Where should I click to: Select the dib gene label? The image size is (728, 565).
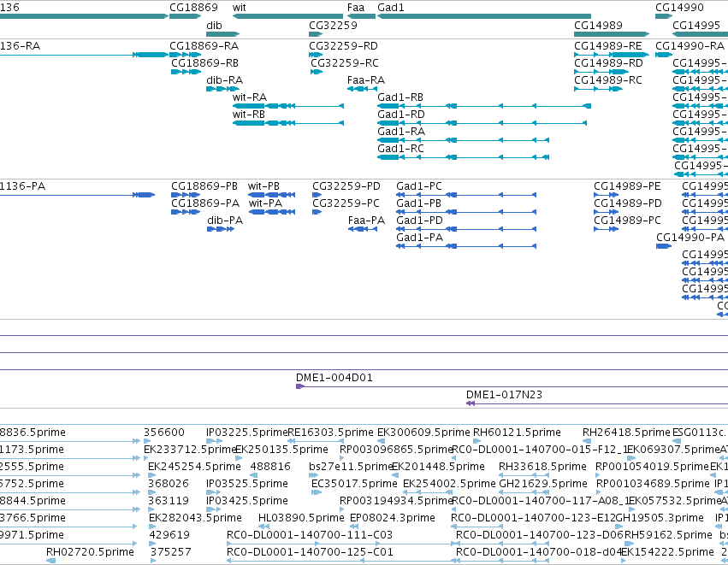pyautogui.click(x=214, y=26)
